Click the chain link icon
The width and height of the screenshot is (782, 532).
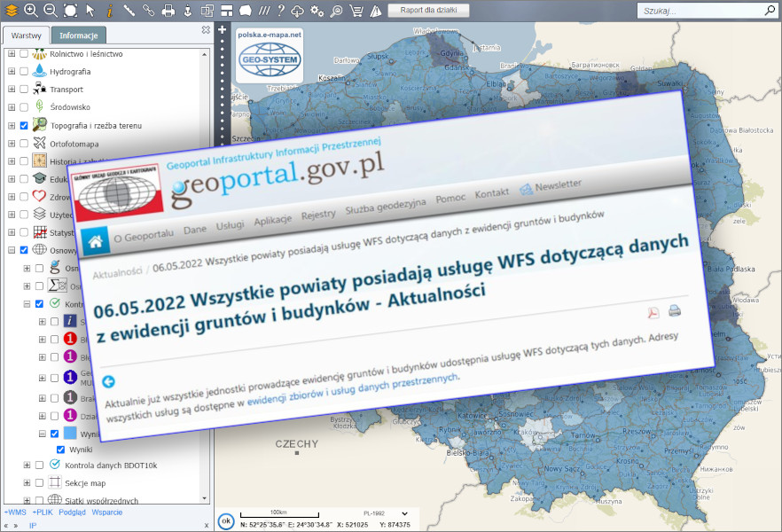[149, 10]
